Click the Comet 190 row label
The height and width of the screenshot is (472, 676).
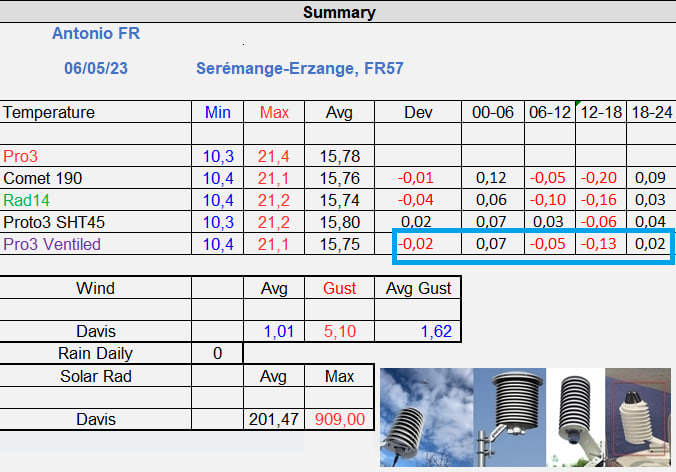tap(43, 178)
